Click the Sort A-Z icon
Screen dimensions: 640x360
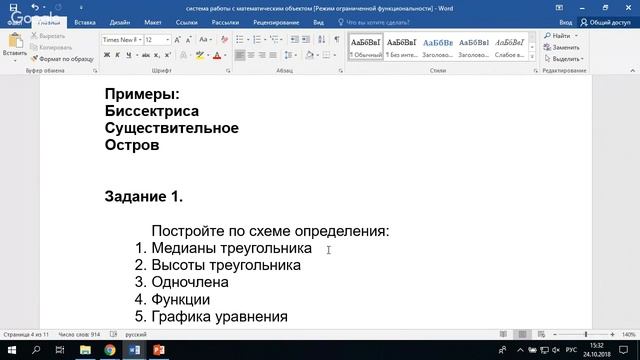[x=322, y=40]
